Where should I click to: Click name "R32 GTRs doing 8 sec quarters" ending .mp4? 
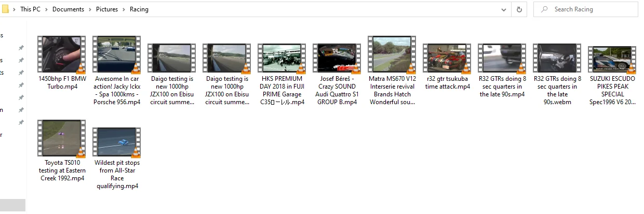pyautogui.click(x=502, y=87)
